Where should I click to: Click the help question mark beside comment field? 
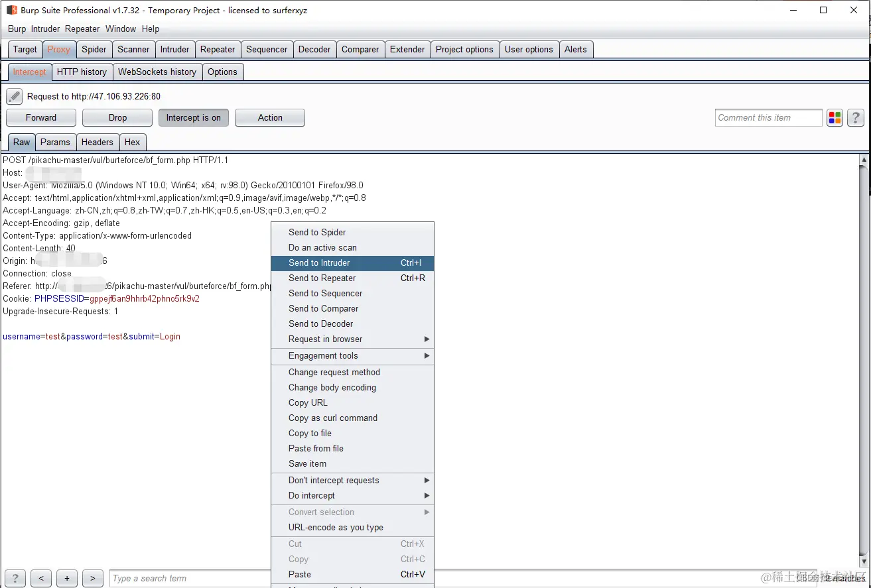[x=856, y=118]
